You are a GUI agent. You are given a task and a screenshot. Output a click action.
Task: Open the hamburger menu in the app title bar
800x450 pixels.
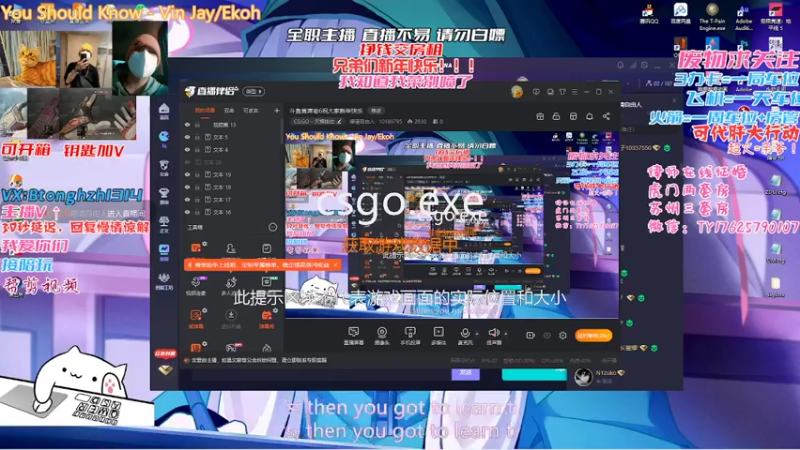(574, 92)
